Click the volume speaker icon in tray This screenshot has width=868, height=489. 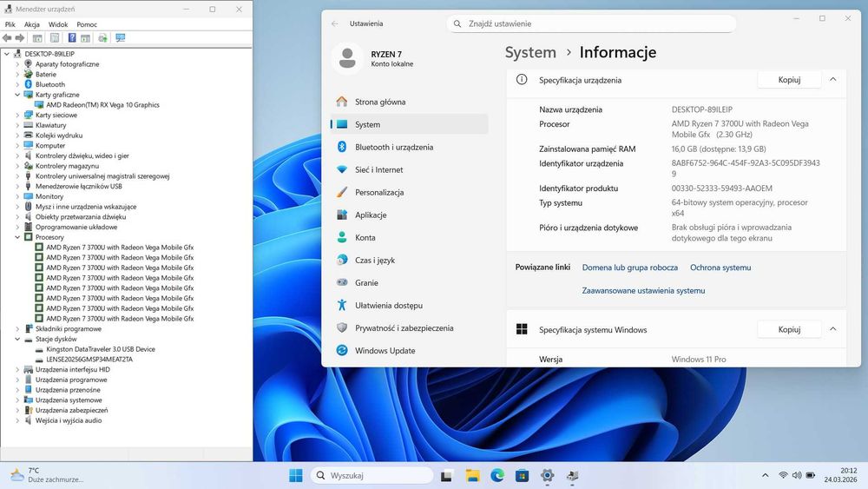pos(797,475)
